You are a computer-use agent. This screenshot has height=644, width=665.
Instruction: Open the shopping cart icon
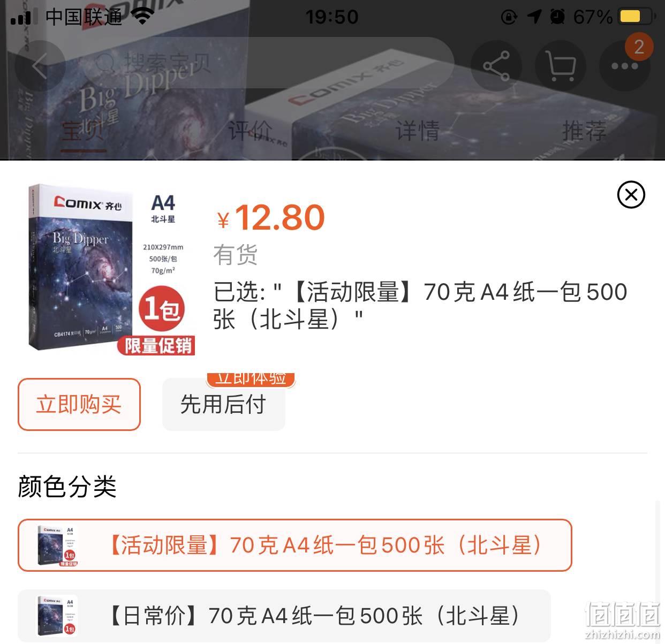561,66
